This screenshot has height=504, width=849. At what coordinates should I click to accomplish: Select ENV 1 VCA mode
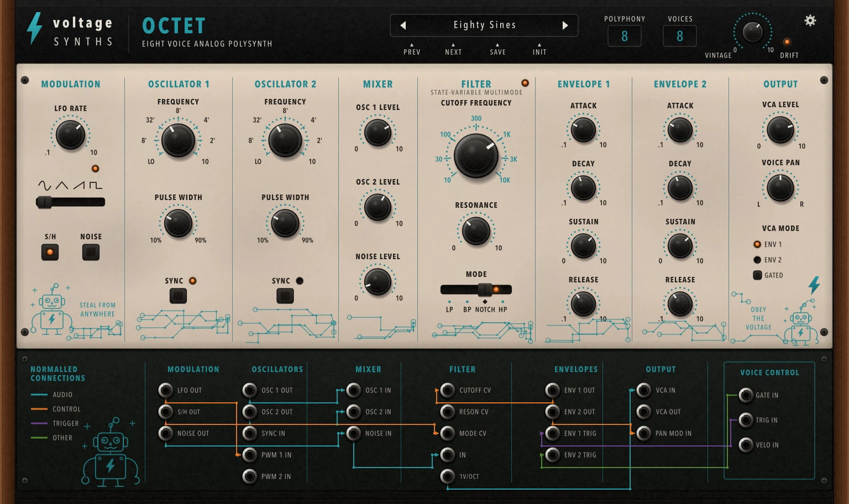pos(757,244)
